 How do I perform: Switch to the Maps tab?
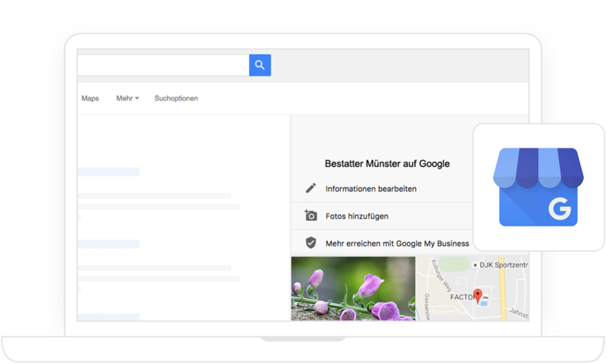(x=90, y=98)
